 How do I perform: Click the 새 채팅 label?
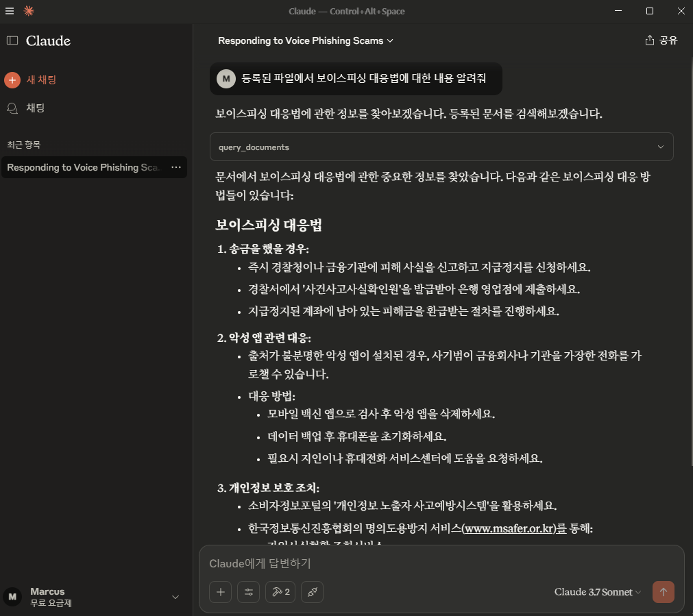[41, 80]
